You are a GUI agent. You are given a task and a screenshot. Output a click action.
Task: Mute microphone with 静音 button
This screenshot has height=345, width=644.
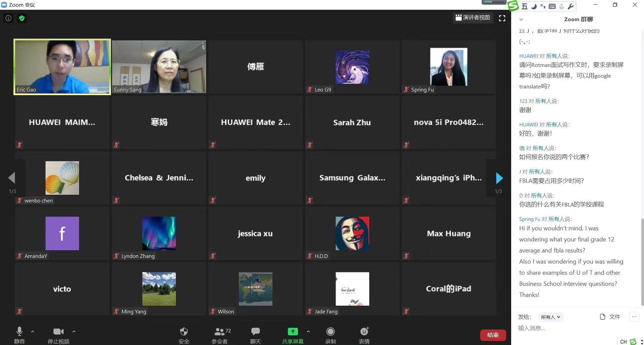coord(20,335)
